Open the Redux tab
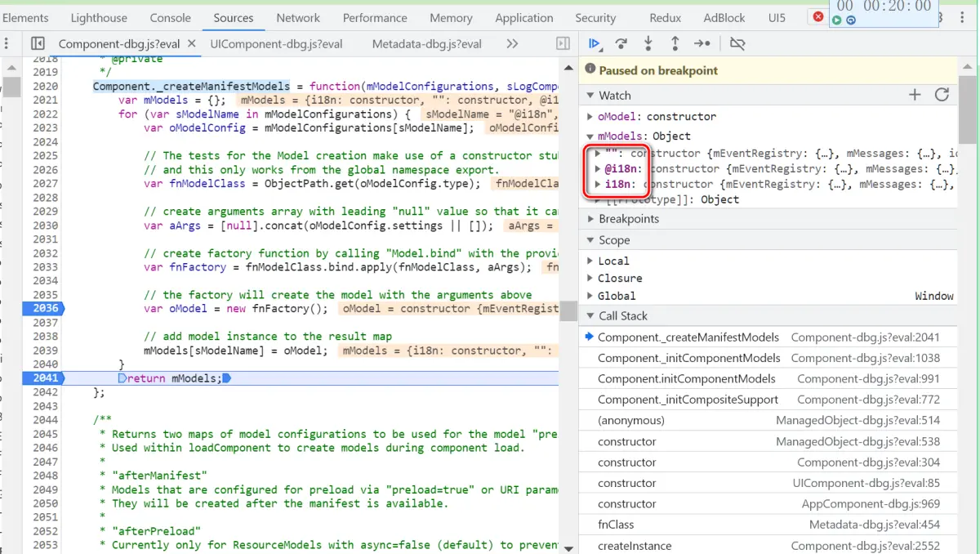Screen dimensions: 980x554 click(666, 18)
